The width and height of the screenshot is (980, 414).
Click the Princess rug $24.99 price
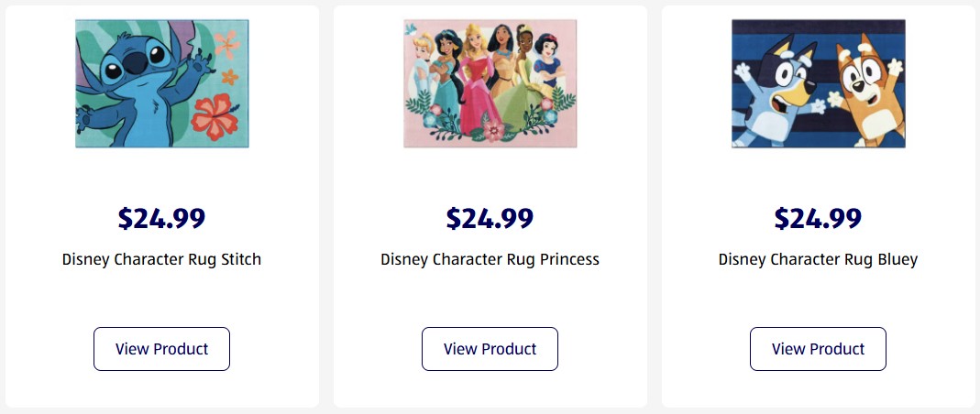click(x=490, y=218)
